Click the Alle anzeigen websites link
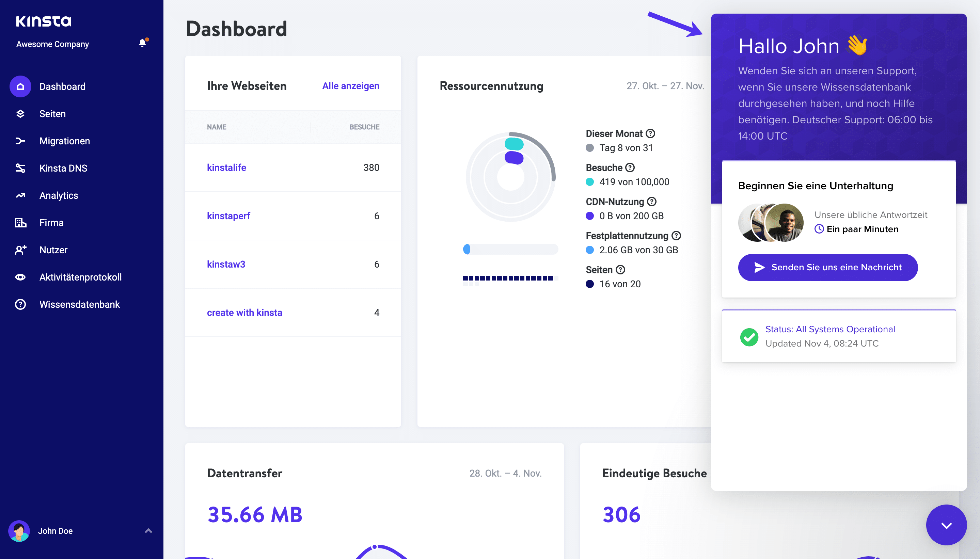Screen dimensions: 980x559 click(351, 85)
